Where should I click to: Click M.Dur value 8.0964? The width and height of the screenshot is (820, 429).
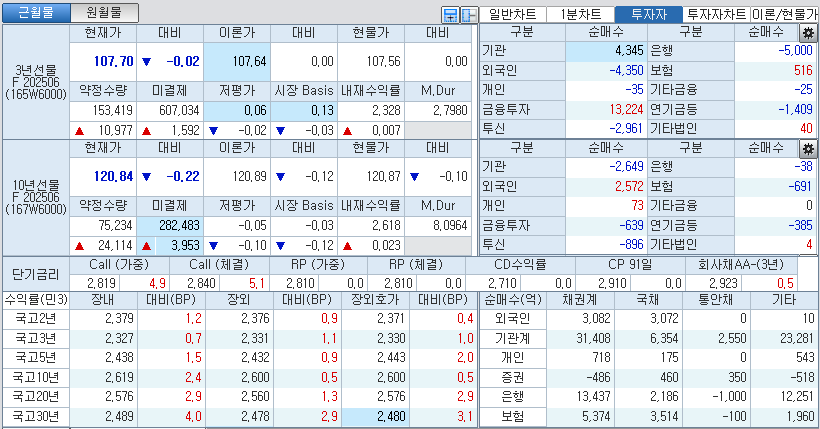coord(438,226)
